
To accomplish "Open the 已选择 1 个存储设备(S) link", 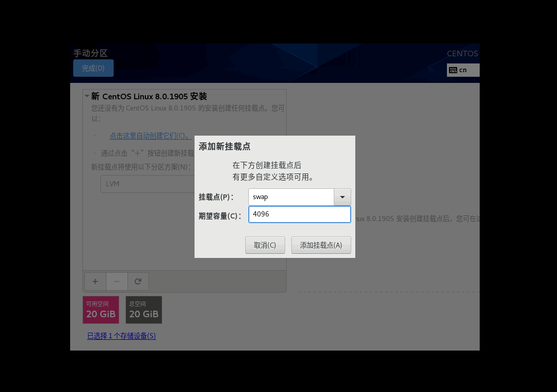I will click(121, 336).
